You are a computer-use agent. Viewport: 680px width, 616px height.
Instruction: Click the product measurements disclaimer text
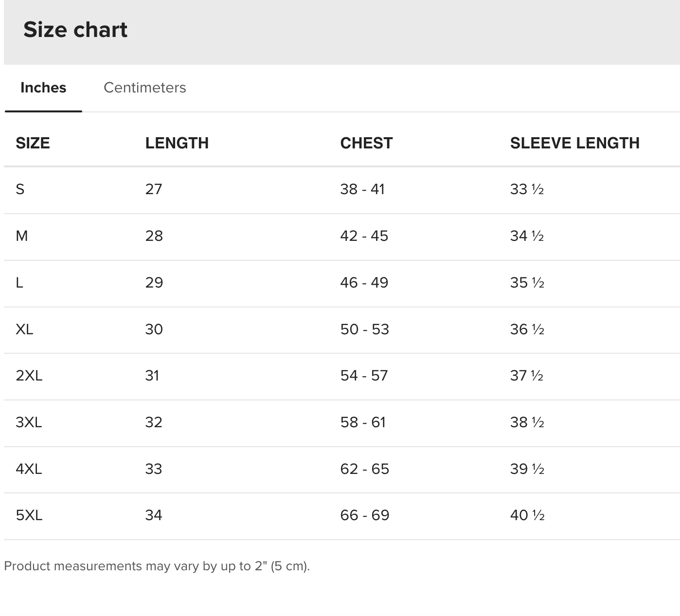click(x=157, y=566)
